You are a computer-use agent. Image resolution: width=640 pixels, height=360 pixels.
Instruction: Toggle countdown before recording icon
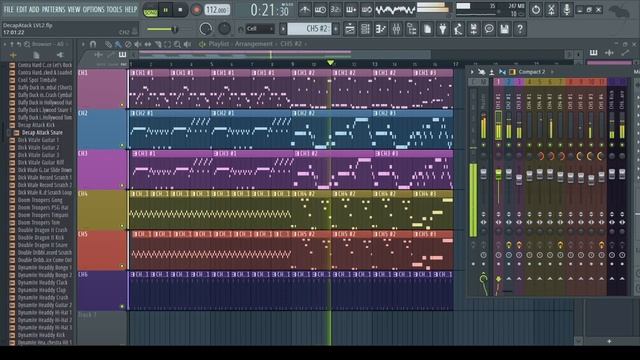click(336, 10)
